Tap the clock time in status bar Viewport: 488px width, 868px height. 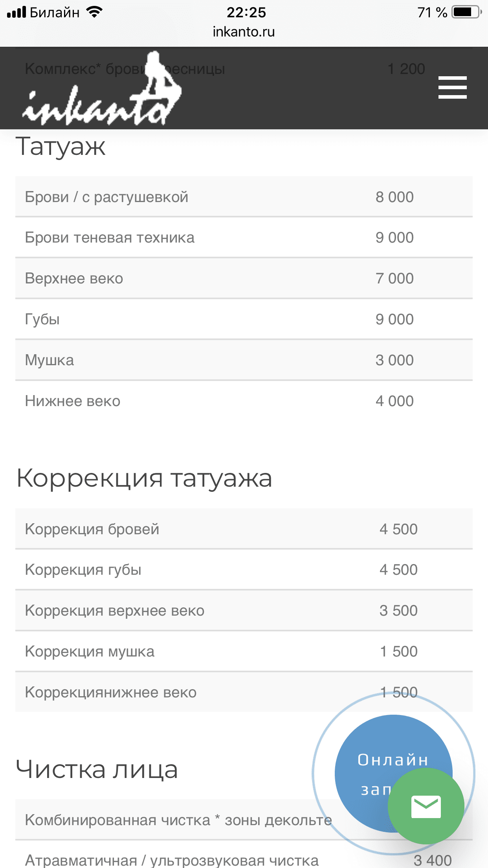click(x=246, y=12)
